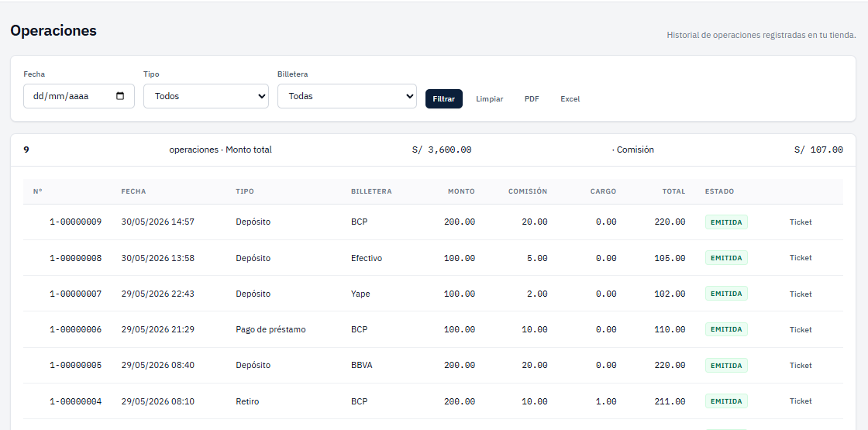This screenshot has height=430, width=868.
Task: Open Ticket for operation 1-00000009
Action: (x=801, y=222)
